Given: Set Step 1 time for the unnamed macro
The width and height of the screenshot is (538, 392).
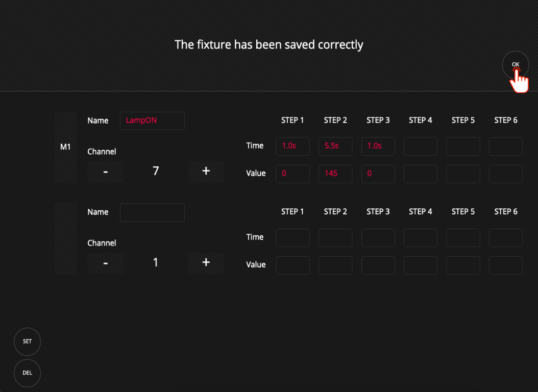Looking at the screenshot, I should tap(292, 238).
